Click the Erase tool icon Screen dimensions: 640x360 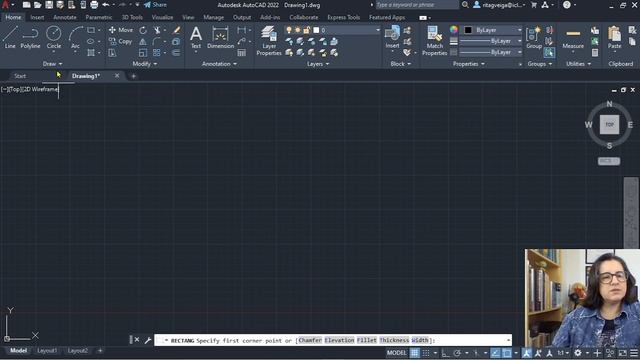(176, 30)
